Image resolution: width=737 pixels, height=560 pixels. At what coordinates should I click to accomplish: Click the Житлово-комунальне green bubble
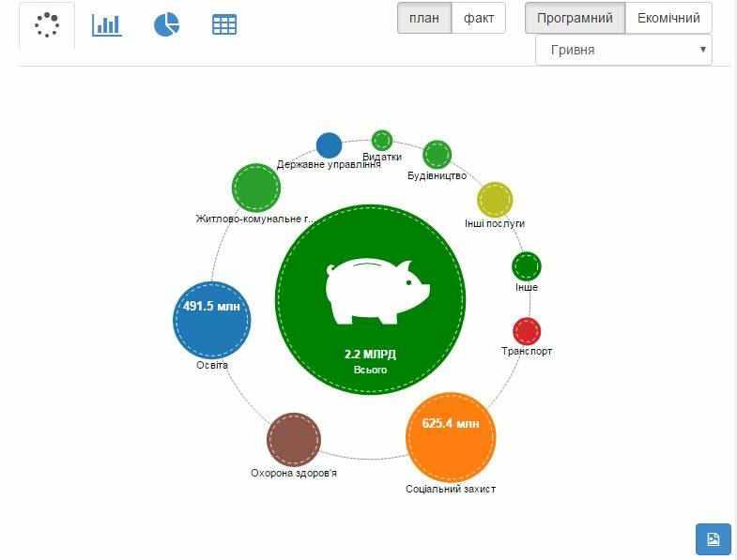(x=256, y=189)
